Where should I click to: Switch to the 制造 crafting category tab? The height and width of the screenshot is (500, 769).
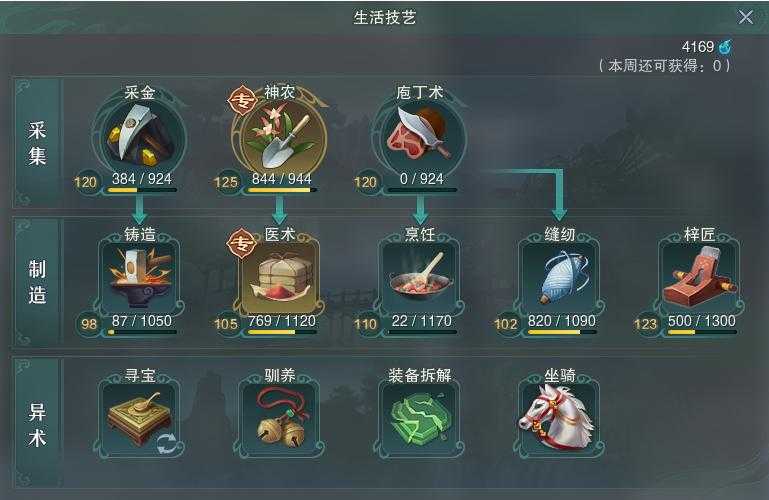pos(37,282)
